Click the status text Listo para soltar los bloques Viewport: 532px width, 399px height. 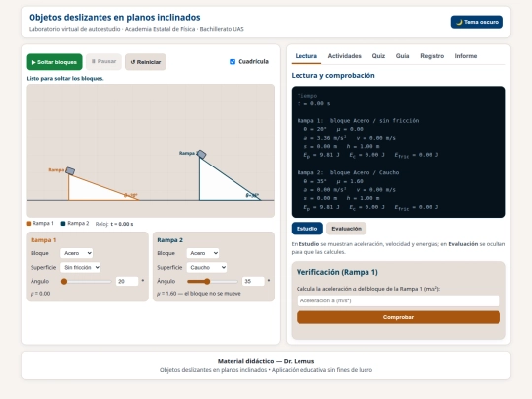point(65,79)
